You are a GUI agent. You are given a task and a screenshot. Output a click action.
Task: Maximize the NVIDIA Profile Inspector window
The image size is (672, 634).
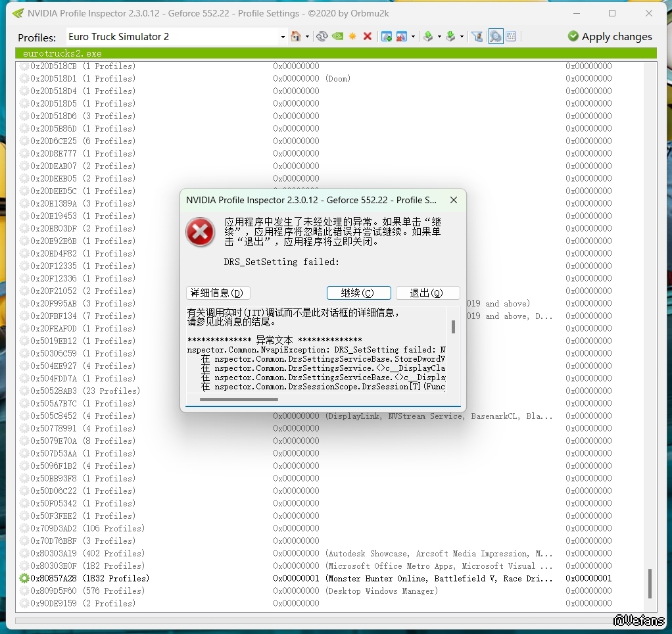[x=612, y=13]
